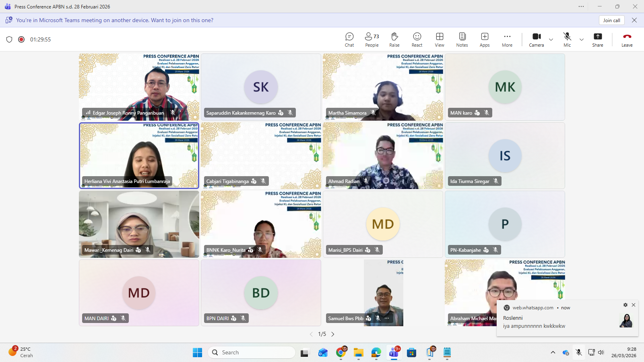Screen dimensions: 644x362
Task: Open meeting Notes
Action: coord(462,39)
